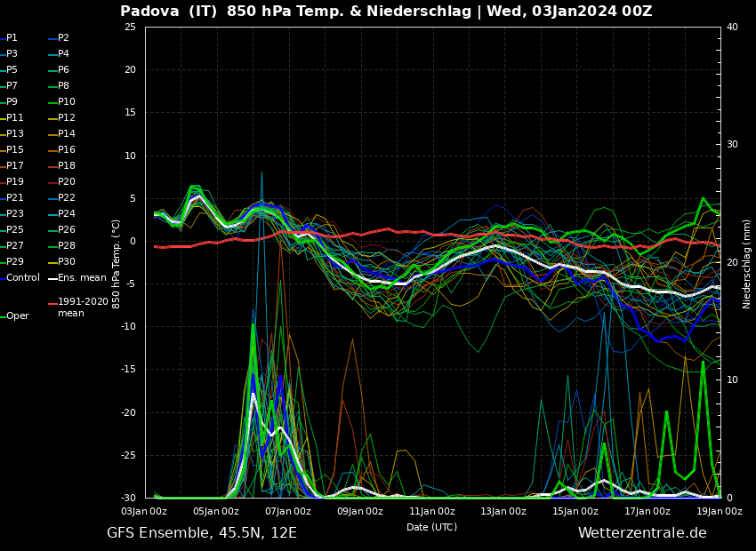Click legend label P9

[x=9, y=101]
